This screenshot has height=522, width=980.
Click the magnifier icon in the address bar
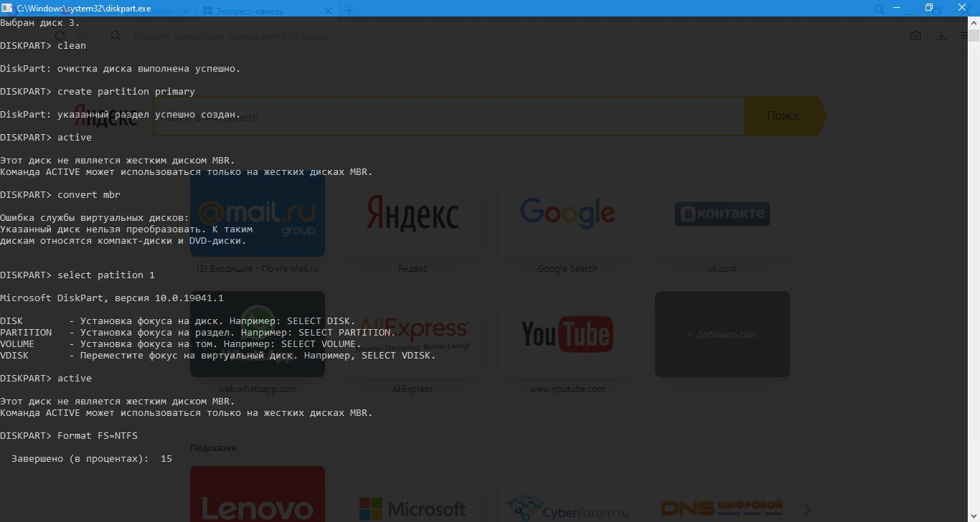pos(116,36)
